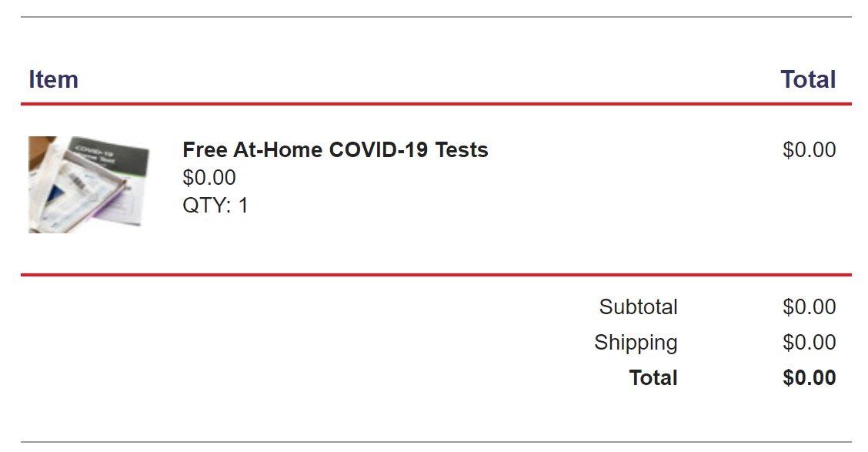868x452 pixels.
Task: Click the red divider below the product row
Action: pyautogui.click(x=436, y=274)
